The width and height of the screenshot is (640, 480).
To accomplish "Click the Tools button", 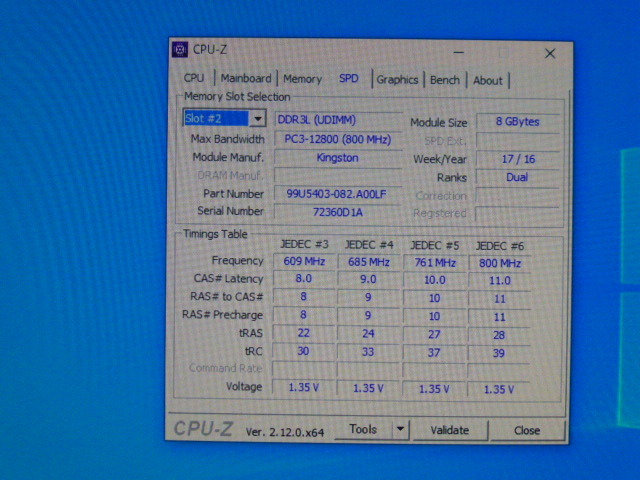I will click(x=363, y=429).
